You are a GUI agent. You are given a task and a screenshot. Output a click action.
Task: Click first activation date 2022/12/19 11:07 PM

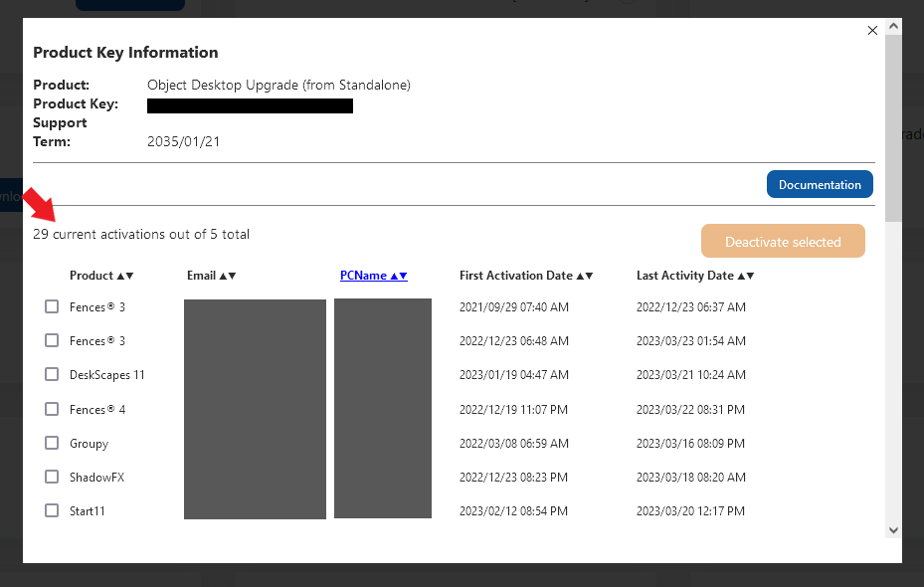[514, 410]
